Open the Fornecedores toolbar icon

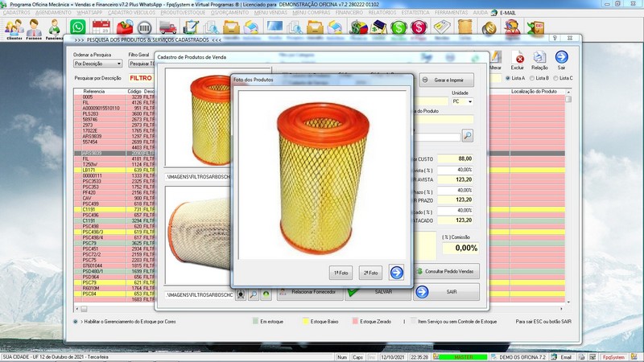[34, 29]
